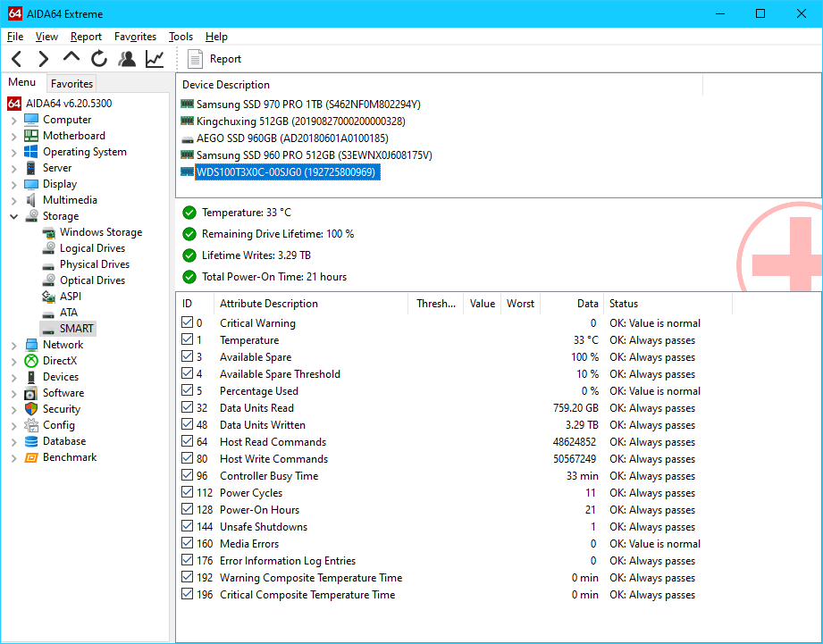823x644 pixels.
Task: Open the Report menu
Action: coord(86,37)
